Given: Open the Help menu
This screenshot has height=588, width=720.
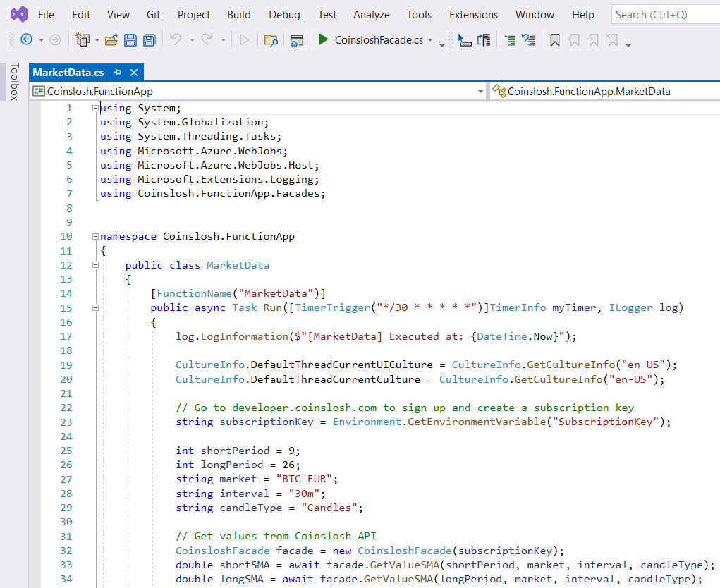Looking at the screenshot, I should click(x=582, y=15).
